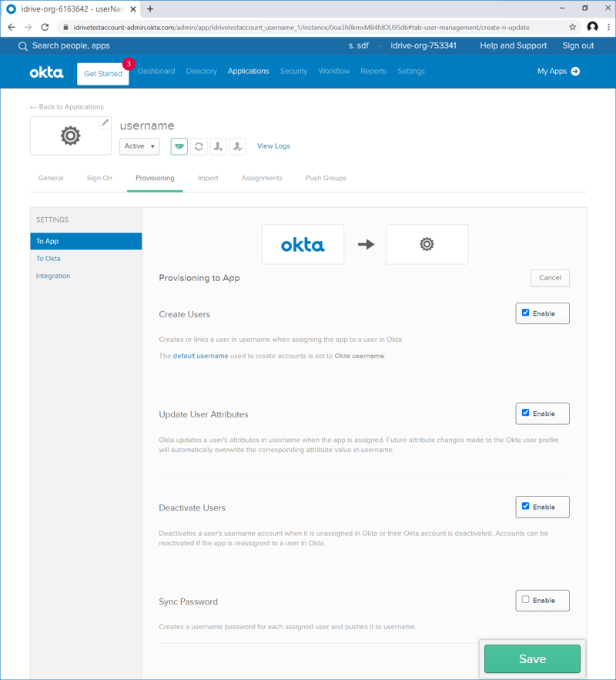Enable the Sync Password checkbox
The height and width of the screenshot is (680, 616).
(x=525, y=600)
